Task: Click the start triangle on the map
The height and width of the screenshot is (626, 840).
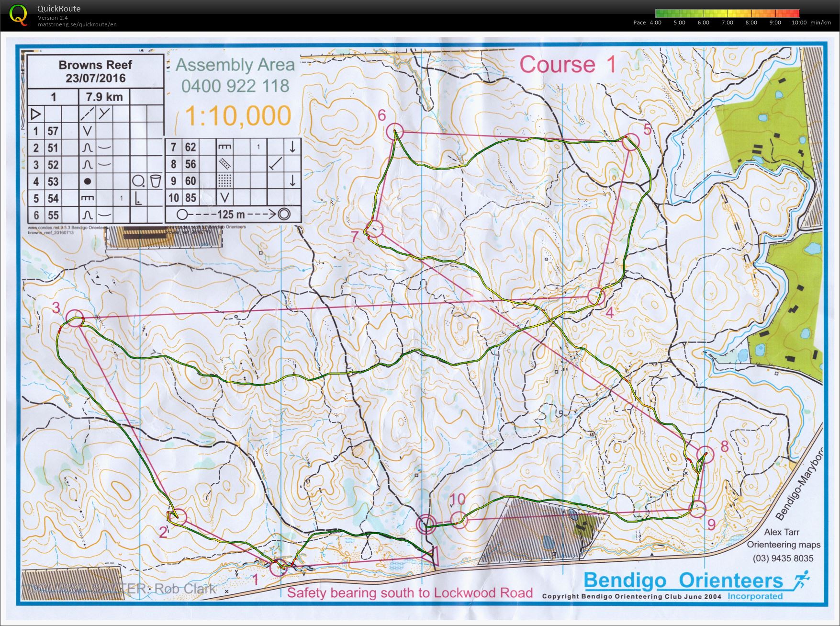Action: 433,556
